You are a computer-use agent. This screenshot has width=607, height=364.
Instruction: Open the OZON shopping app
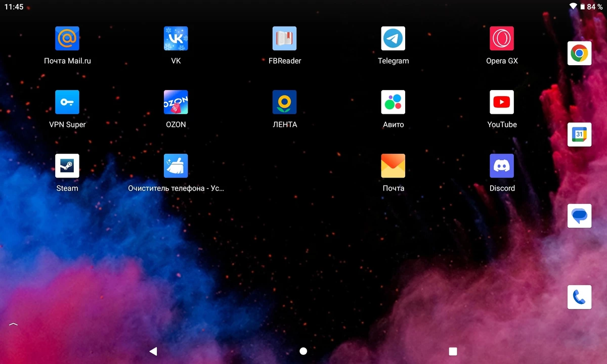(x=176, y=103)
